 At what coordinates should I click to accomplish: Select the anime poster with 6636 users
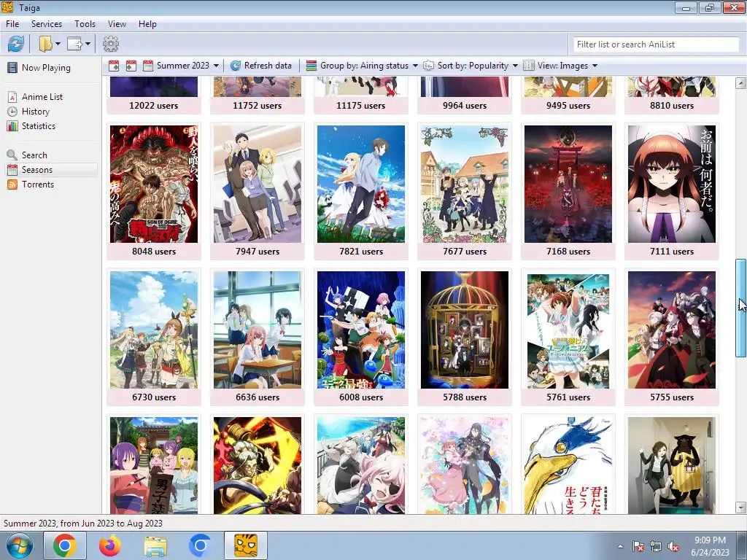click(258, 330)
